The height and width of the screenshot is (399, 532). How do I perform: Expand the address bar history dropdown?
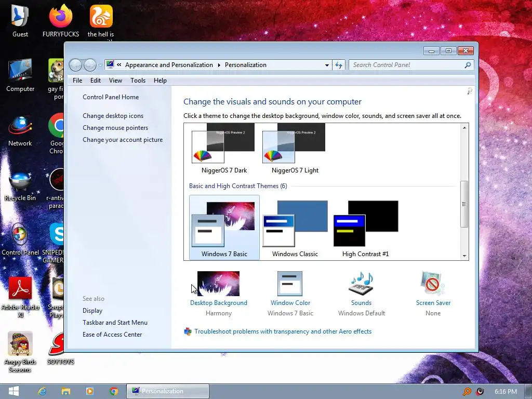click(x=327, y=65)
